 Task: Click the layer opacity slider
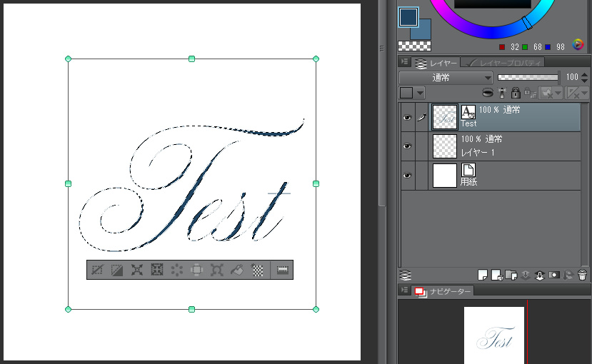528,77
